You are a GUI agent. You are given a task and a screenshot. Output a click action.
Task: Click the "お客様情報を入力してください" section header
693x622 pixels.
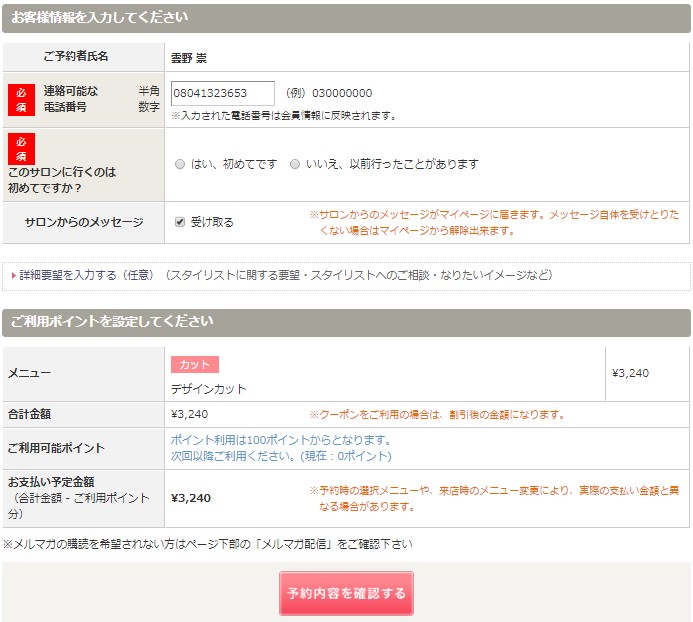[98, 18]
